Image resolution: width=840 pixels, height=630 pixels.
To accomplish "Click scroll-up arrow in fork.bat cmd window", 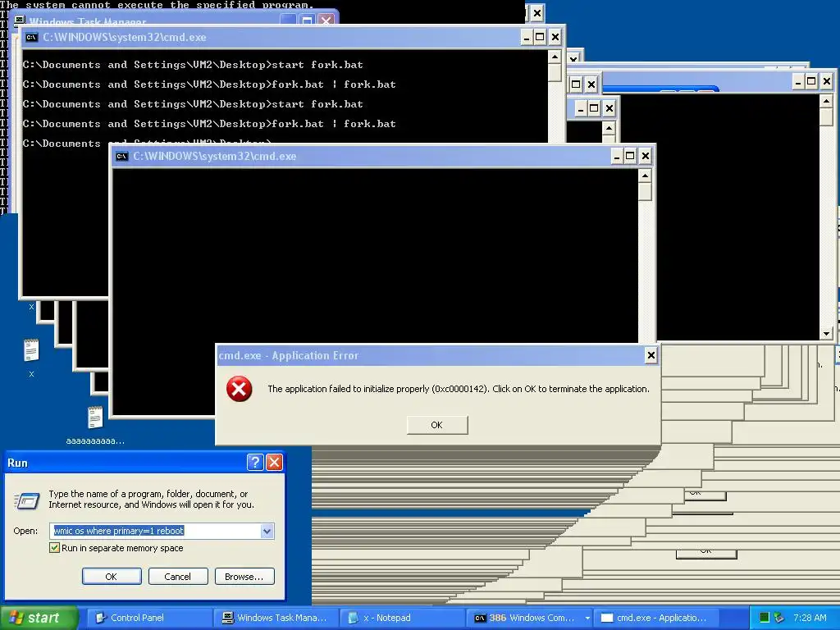I will [555, 57].
